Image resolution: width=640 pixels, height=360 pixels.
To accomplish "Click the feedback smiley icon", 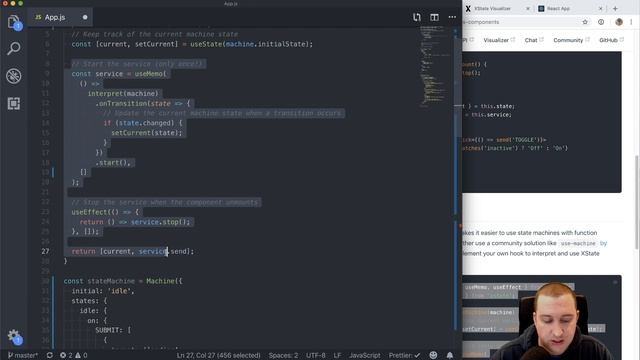I will pos(433,356).
